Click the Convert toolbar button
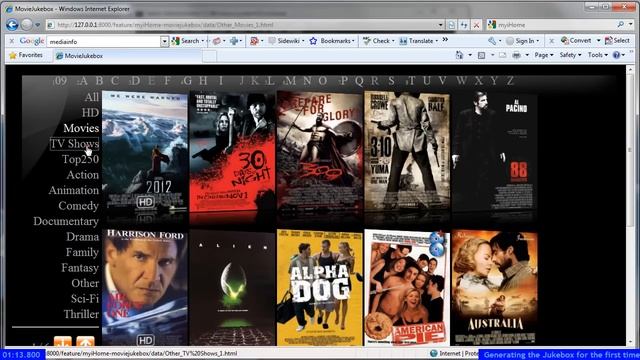 coord(576,40)
